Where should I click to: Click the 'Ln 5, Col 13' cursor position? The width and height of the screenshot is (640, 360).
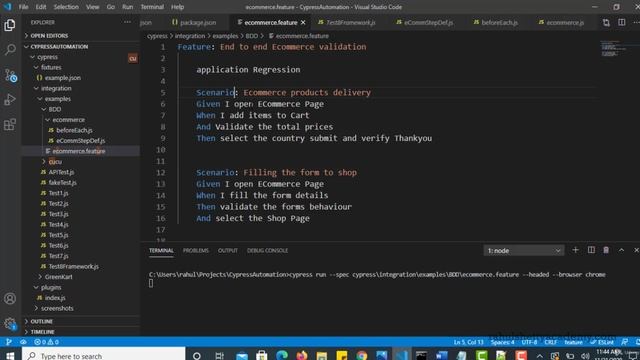469,342
